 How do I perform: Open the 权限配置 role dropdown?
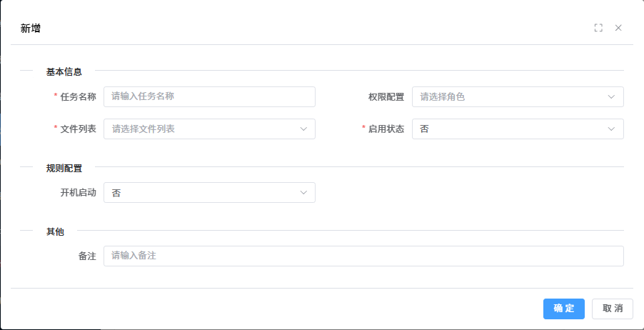(x=518, y=96)
